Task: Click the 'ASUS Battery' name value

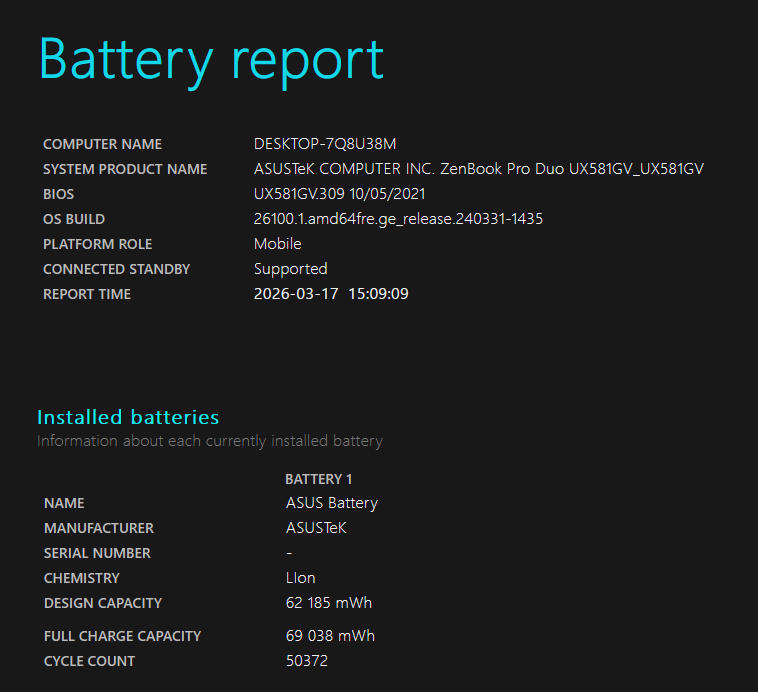Action: 332,503
